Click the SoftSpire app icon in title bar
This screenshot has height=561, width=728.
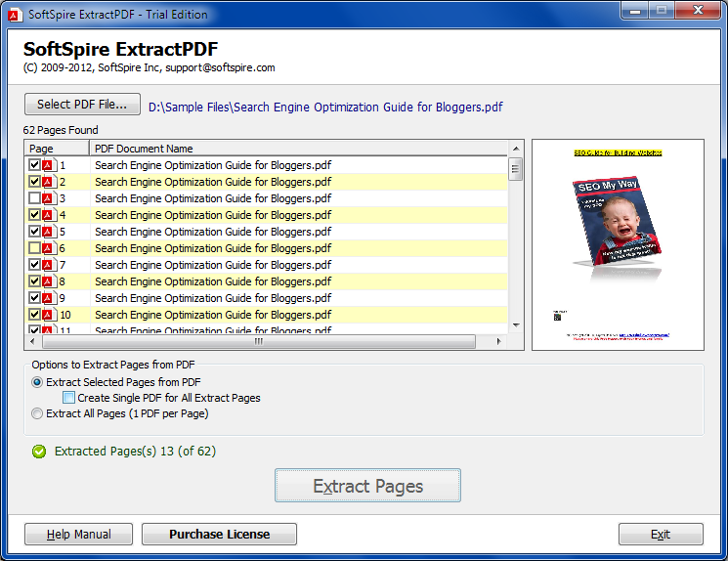[x=13, y=14]
